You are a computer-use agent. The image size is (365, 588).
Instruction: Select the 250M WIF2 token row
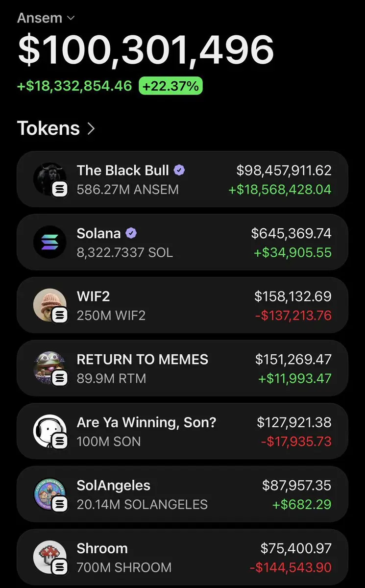click(x=182, y=305)
